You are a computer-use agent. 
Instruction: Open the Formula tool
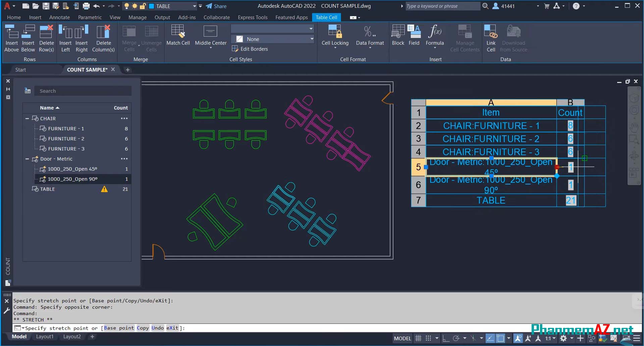[x=434, y=35]
